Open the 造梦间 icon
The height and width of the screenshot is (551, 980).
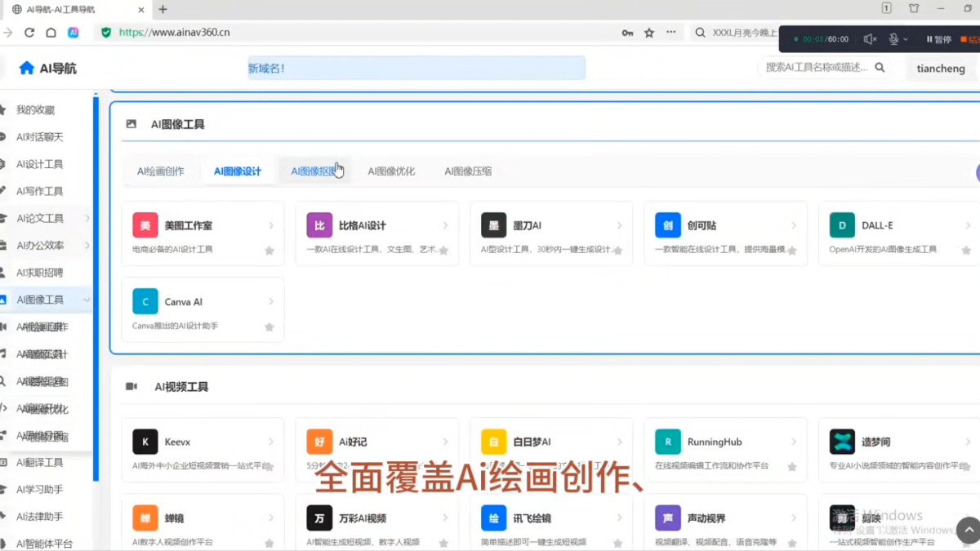coord(842,442)
